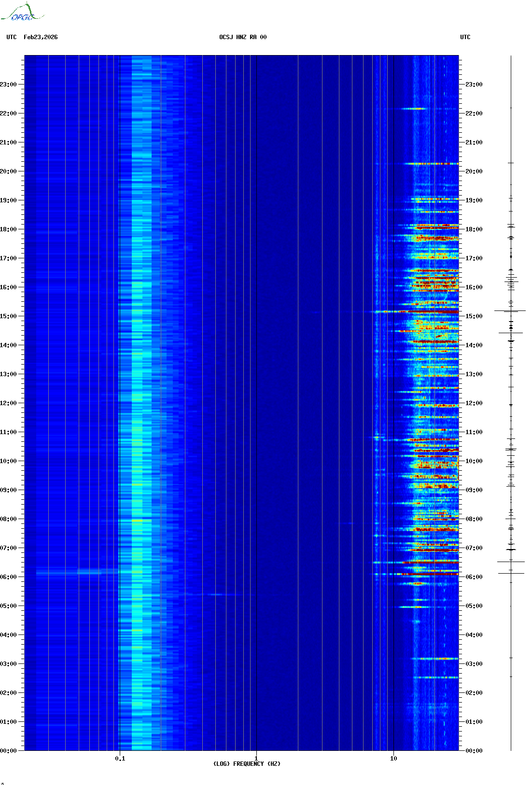Click the 0.1 frequency axis label
532x789 pixels.
[x=120, y=759]
